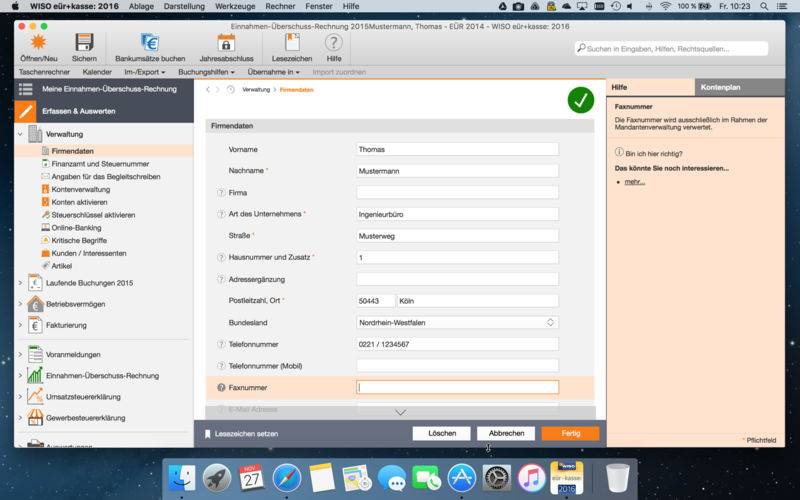Viewport: 800px width, 500px height.
Task: Click the Öffnen/Neu toolbar icon
Action: (38, 42)
